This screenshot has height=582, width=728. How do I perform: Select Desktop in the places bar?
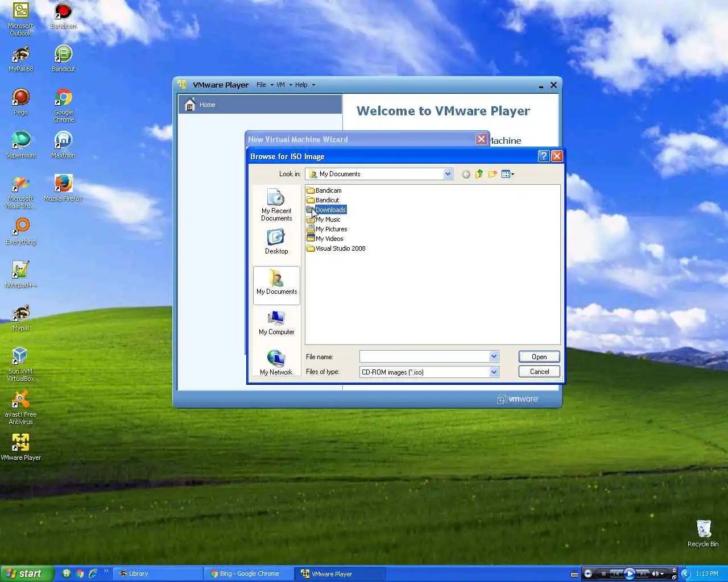pos(276,242)
